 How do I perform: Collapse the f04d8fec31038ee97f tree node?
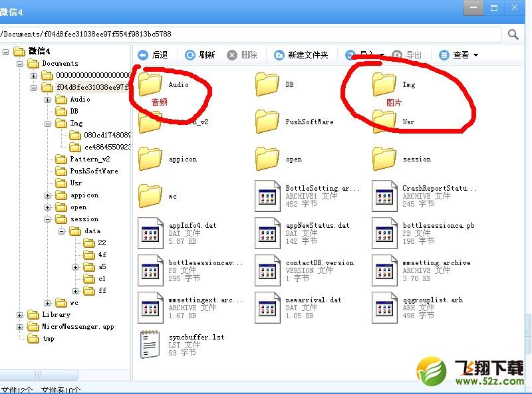[x=34, y=88]
